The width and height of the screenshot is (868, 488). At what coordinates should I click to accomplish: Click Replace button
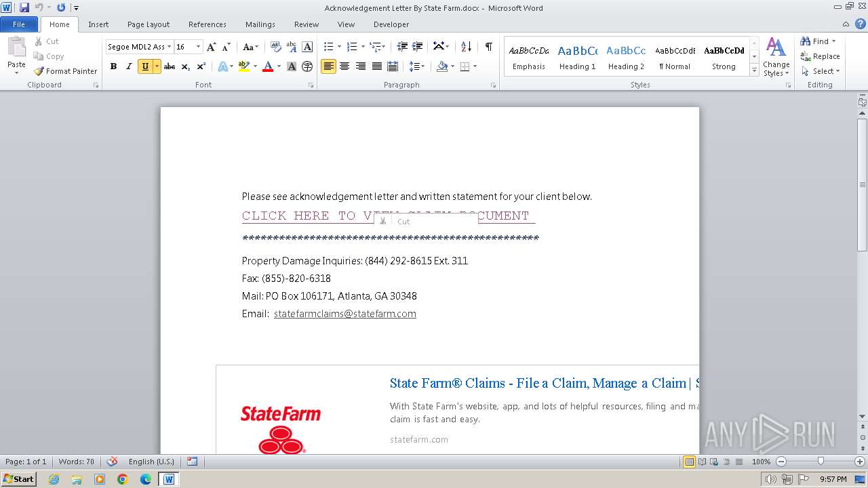(x=820, y=56)
